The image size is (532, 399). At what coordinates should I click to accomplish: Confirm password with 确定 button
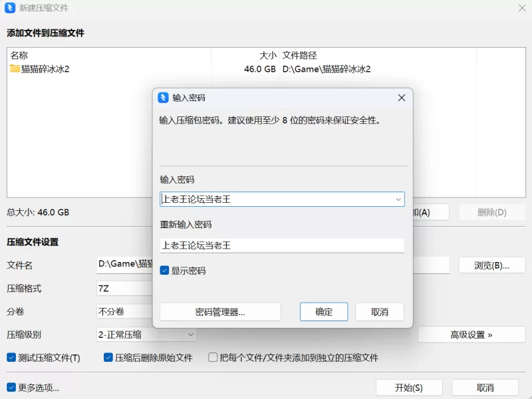click(324, 312)
